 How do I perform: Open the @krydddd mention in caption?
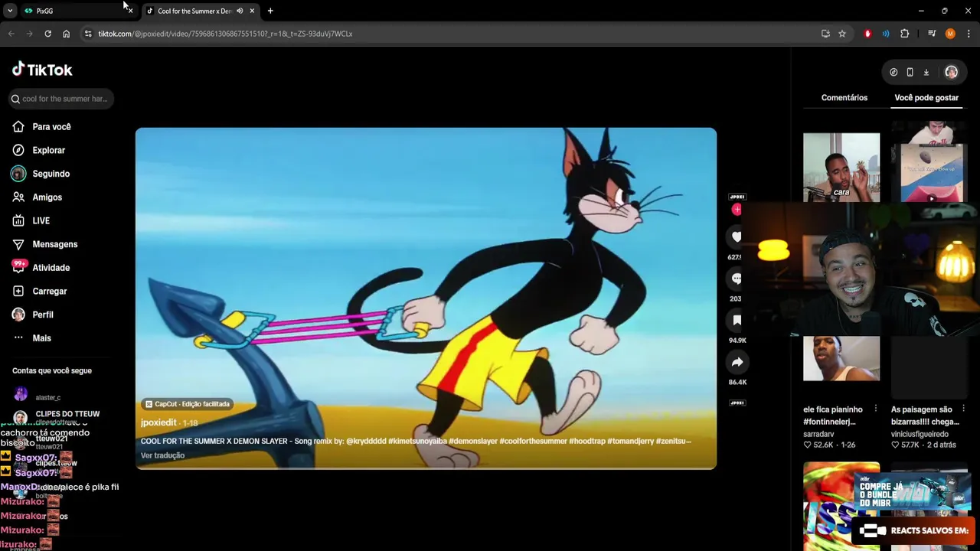(x=366, y=441)
